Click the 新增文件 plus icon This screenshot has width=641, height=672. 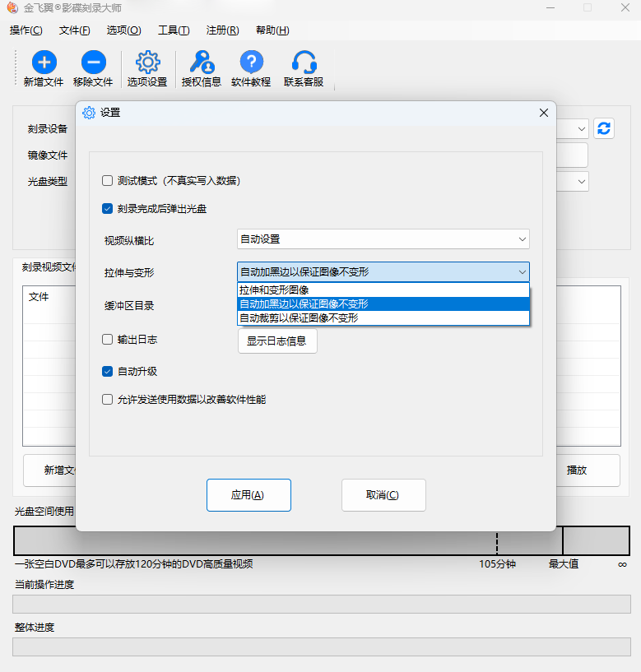44,63
